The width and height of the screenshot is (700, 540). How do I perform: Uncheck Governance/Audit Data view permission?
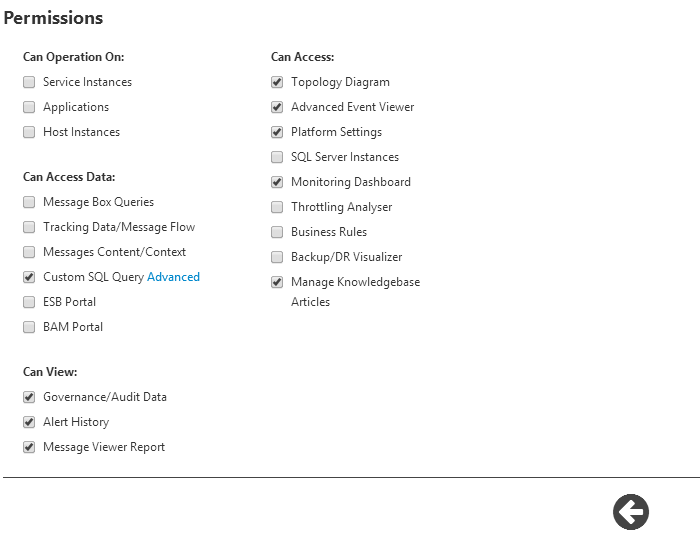(29, 397)
